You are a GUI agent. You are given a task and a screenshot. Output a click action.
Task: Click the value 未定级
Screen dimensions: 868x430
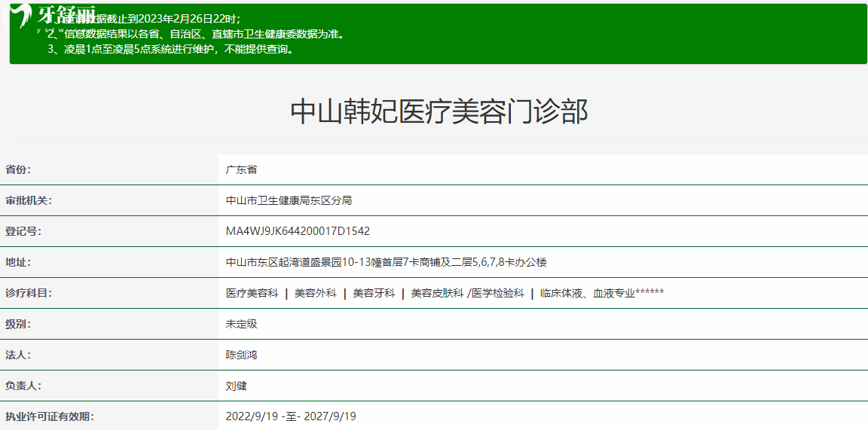tap(241, 325)
